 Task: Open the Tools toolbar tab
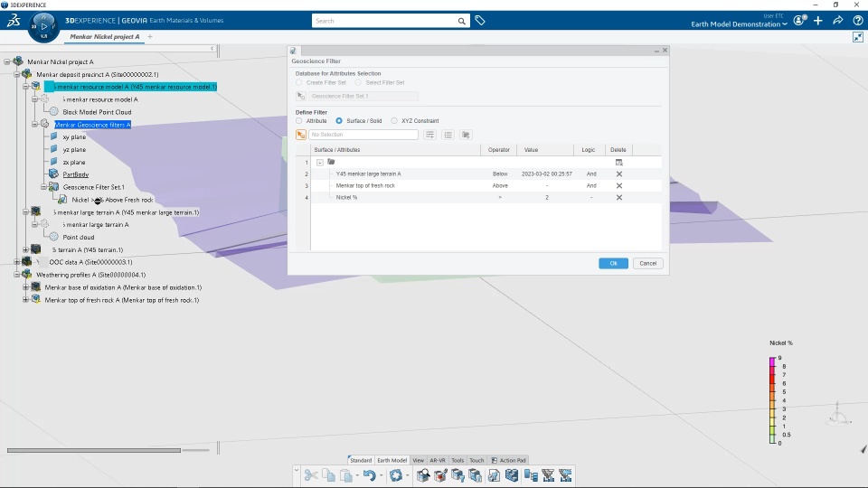(x=458, y=460)
